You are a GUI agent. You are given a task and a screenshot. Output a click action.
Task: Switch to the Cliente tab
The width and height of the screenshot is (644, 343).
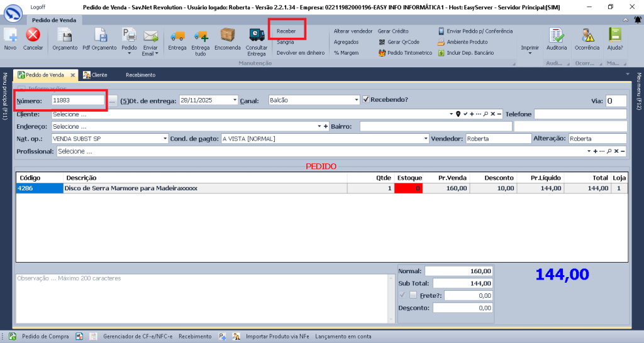click(95, 75)
